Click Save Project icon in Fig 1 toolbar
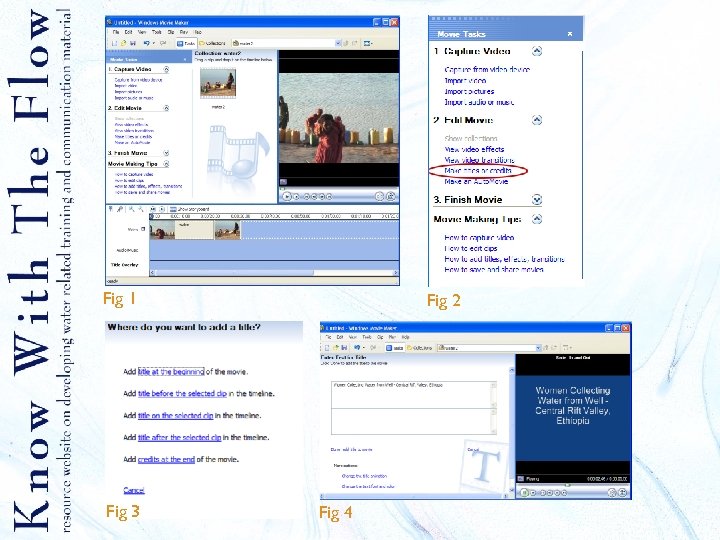 tap(133, 43)
